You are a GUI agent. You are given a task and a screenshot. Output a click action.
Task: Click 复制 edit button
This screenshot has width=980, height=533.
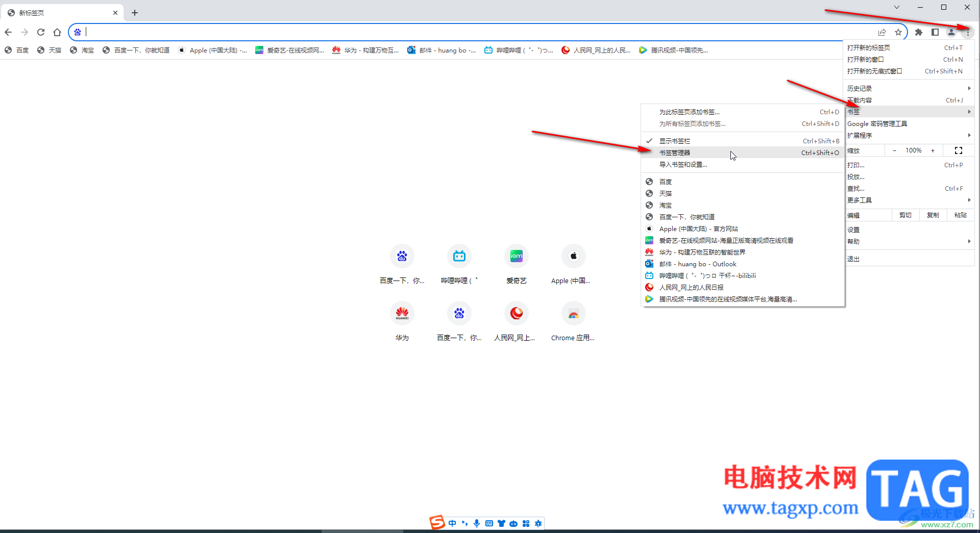(x=933, y=215)
